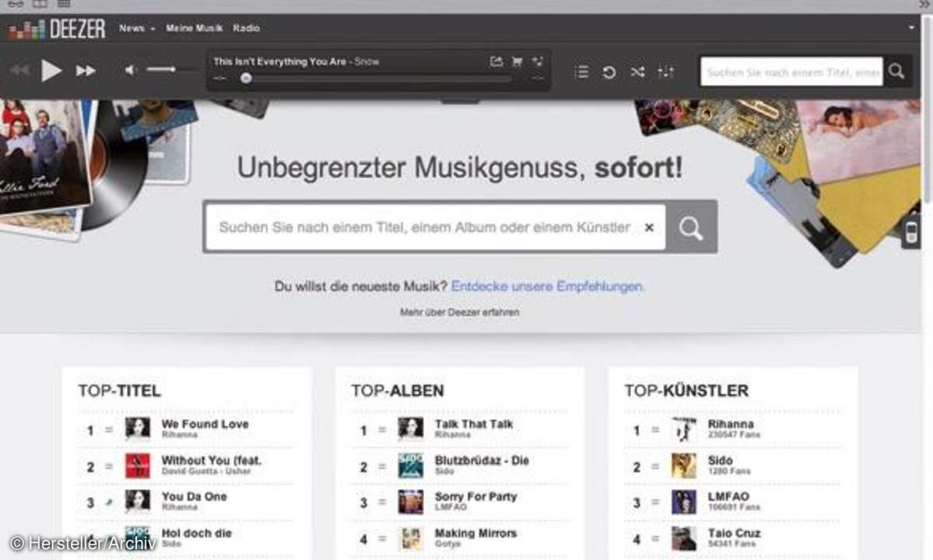This screenshot has width=933, height=560.
Task: Focus the large central search field
Action: click(x=435, y=227)
